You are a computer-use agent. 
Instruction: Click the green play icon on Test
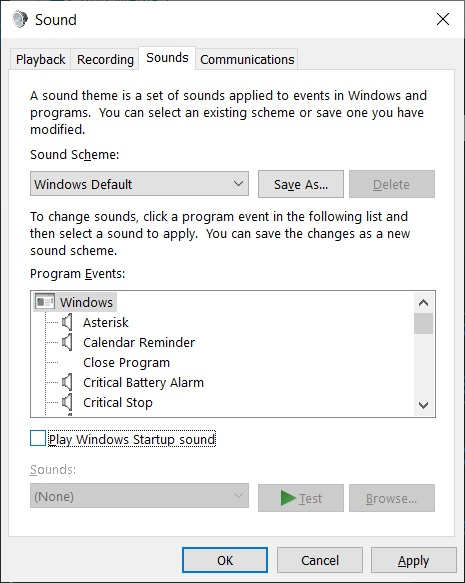(x=288, y=498)
